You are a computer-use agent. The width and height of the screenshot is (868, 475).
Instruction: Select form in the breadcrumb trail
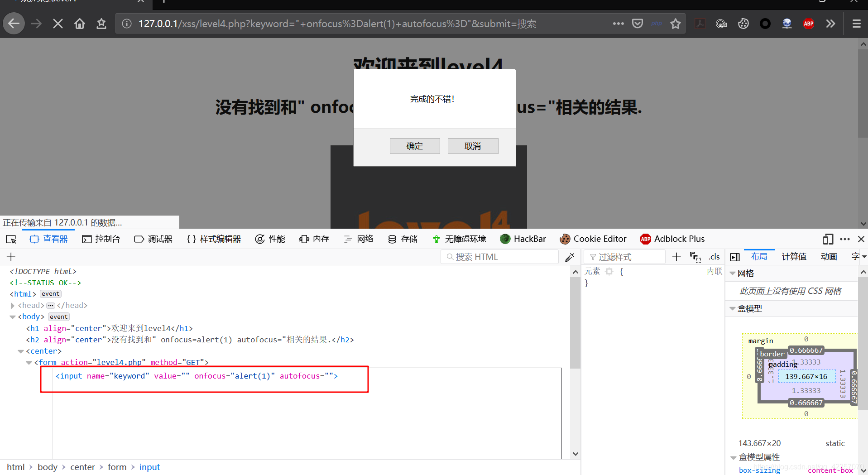pyautogui.click(x=117, y=467)
